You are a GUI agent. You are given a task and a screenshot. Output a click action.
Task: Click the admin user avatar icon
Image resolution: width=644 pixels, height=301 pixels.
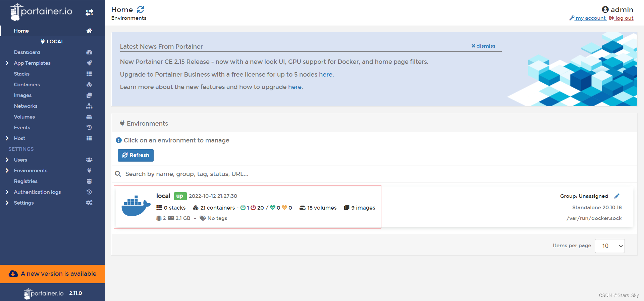tap(605, 9)
